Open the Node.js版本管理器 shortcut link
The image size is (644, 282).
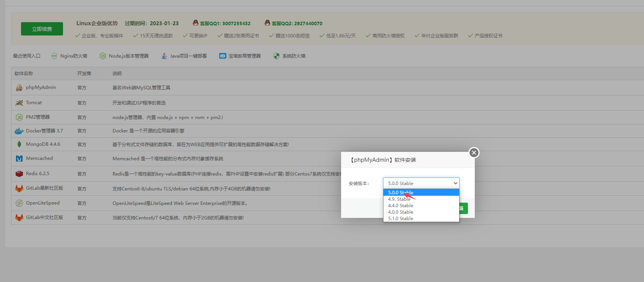click(129, 56)
